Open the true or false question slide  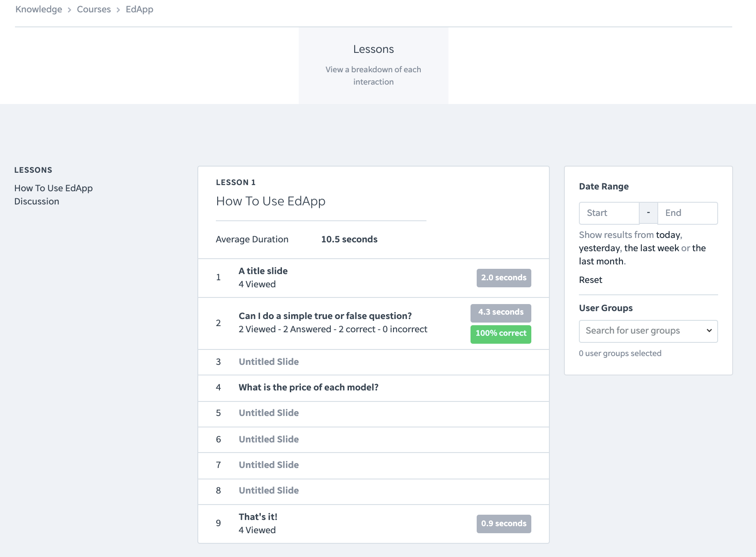tap(374, 323)
